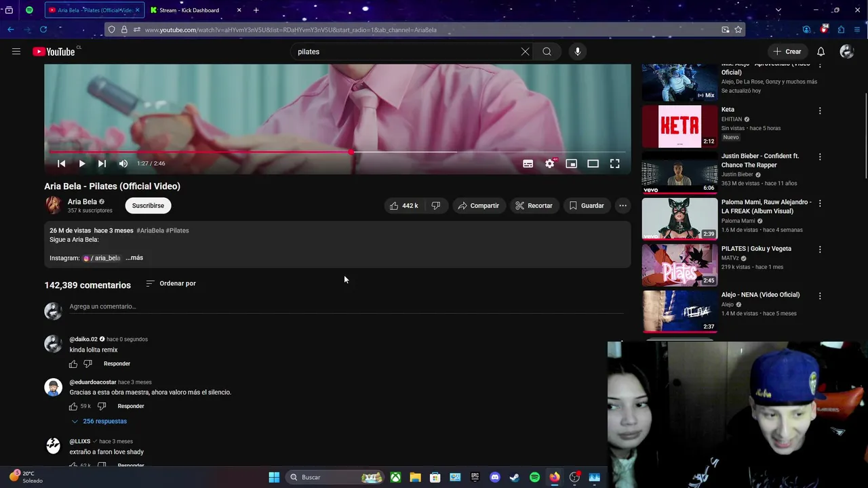The image size is (868, 488).
Task: Open Spotify from the taskbar
Action: 534,477
